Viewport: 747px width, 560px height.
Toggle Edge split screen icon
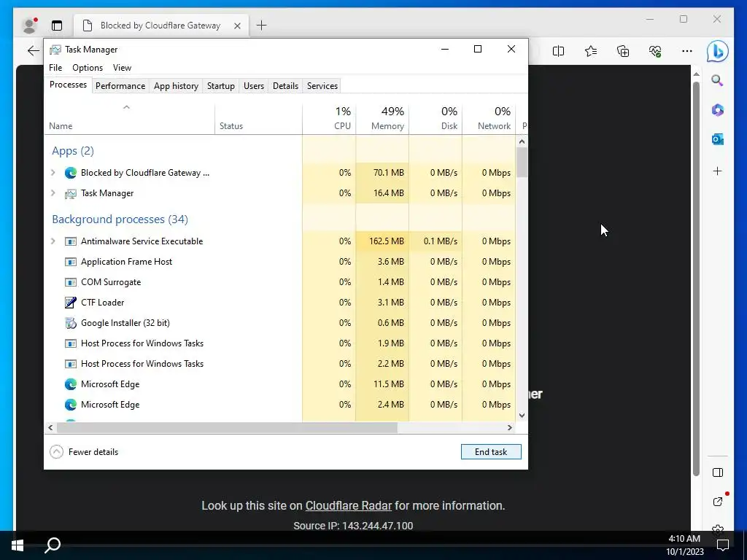558,51
